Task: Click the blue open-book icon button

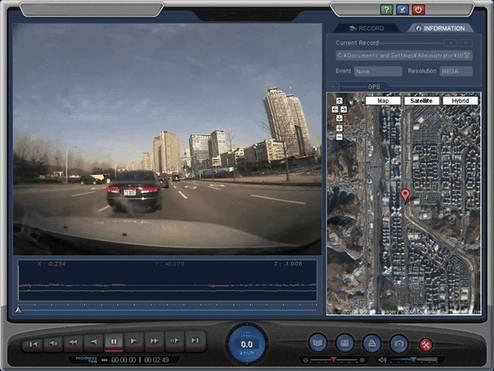Action: click(x=318, y=343)
